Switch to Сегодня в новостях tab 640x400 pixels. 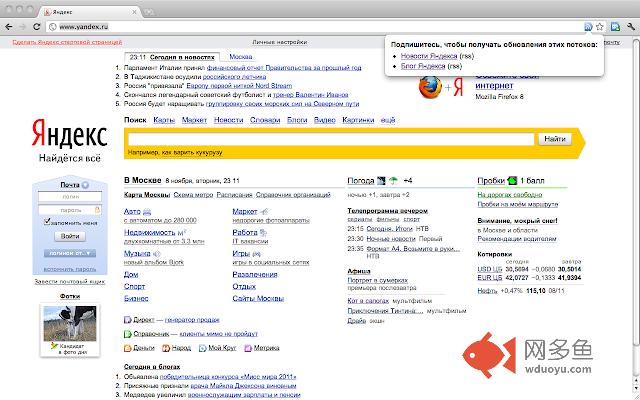pos(182,57)
